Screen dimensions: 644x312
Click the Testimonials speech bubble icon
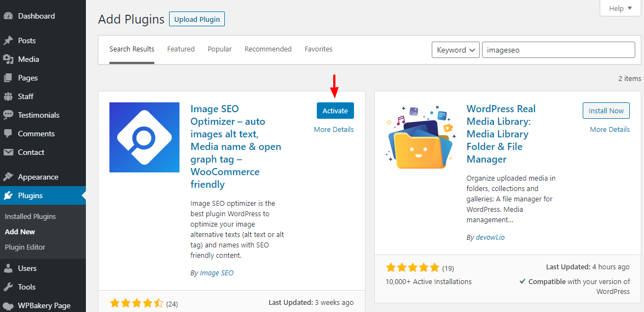coord(8,115)
